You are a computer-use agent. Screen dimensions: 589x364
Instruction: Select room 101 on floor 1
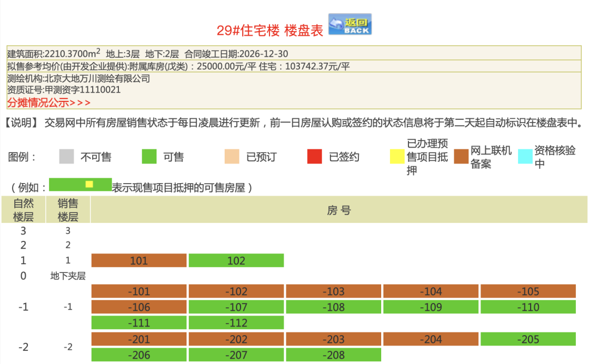click(139, 260)
